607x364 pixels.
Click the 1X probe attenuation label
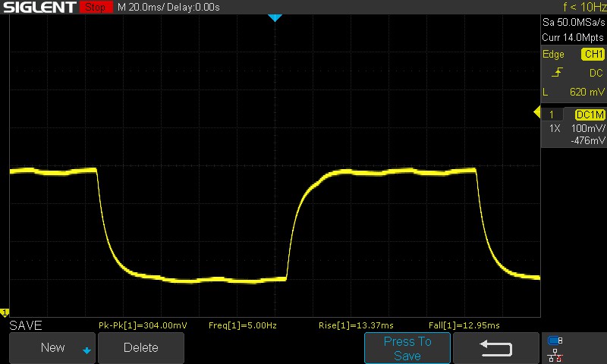point(555,128)
